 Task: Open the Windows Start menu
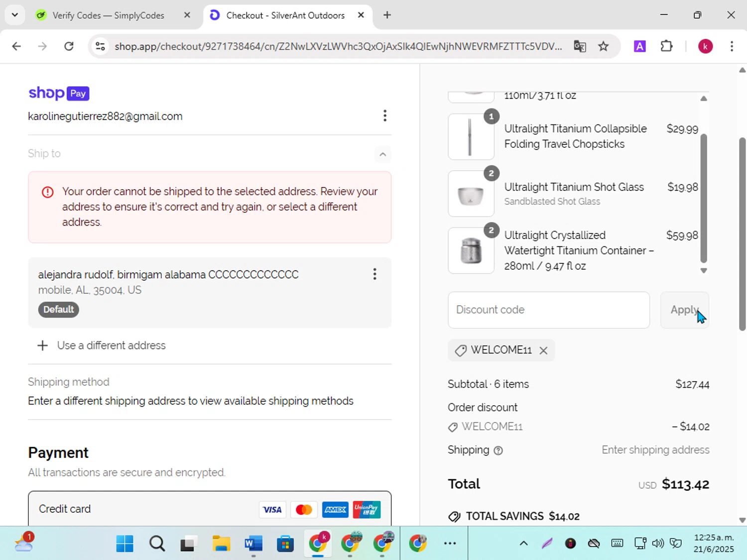(x=124, y=544)
